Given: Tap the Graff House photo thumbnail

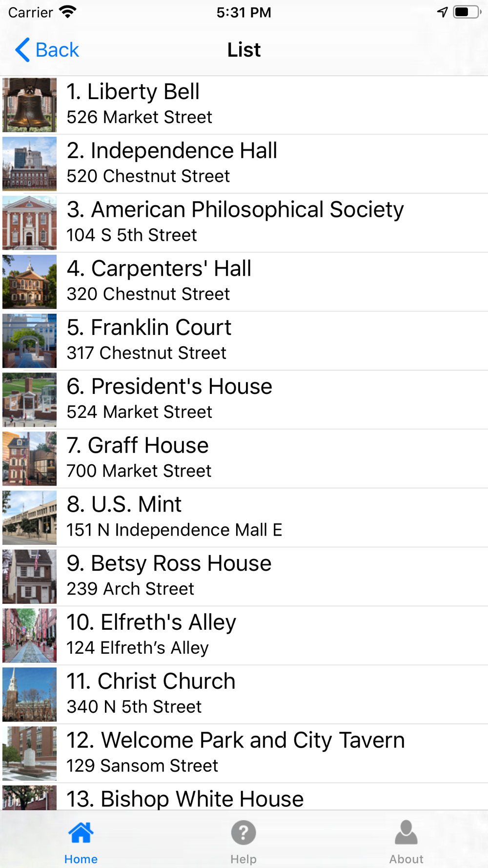Looking at the screenshot, I should tap(29, 458).
